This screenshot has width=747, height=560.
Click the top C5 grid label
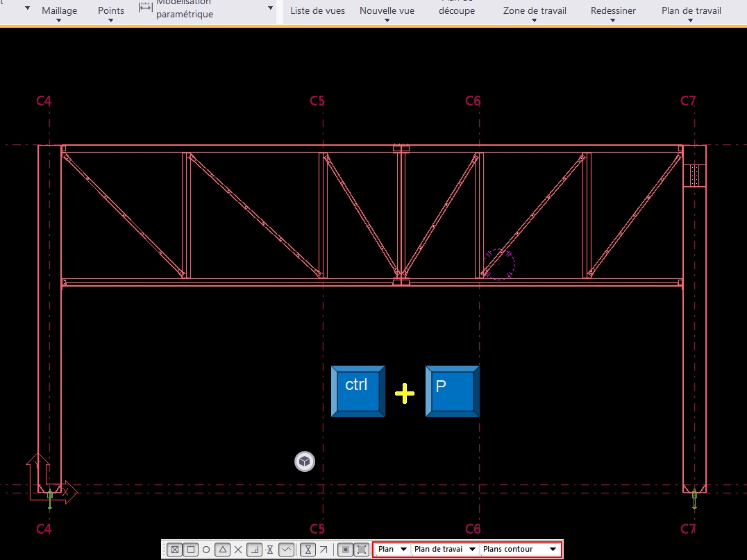point(317,101)
